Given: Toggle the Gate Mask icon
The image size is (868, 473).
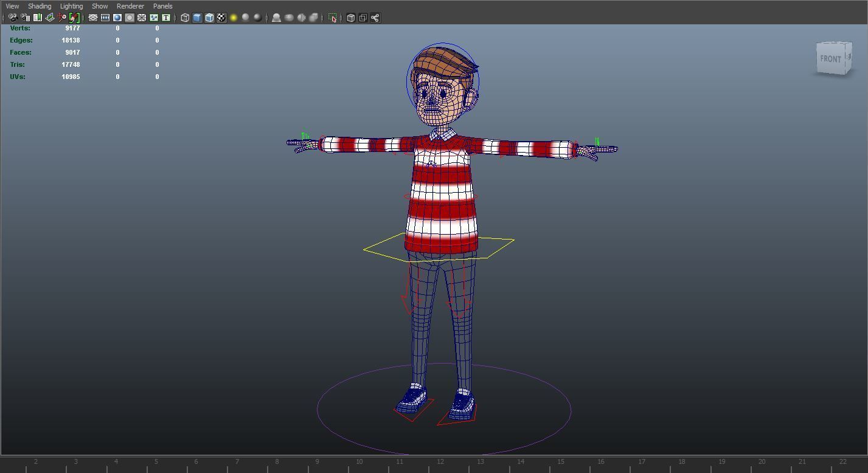Looking at the screenshot, I should click(x=130, y=18).
